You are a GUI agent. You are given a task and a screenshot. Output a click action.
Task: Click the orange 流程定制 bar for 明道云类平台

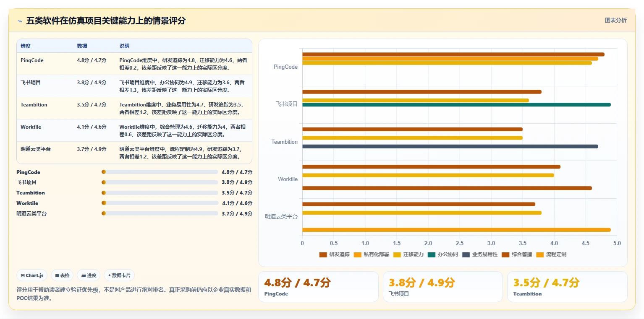coord(456,230)
